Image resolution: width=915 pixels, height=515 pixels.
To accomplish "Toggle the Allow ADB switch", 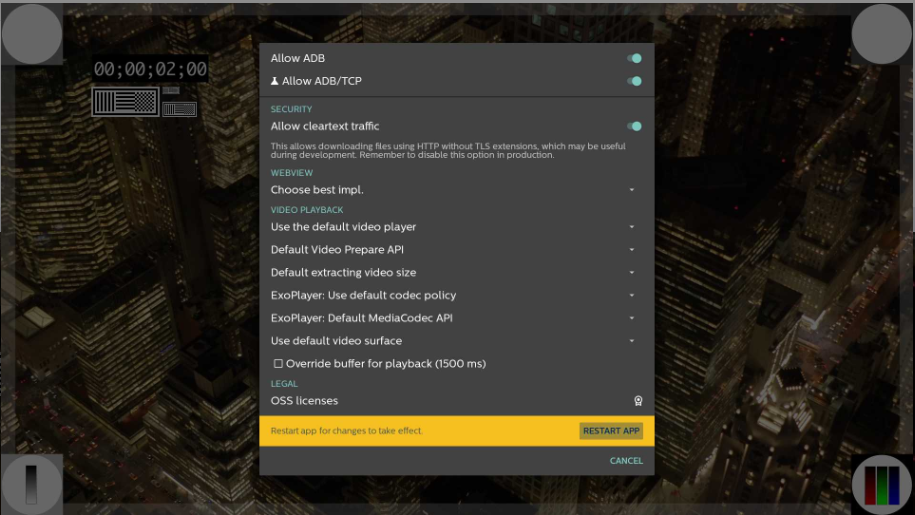I will pos(634,59).
